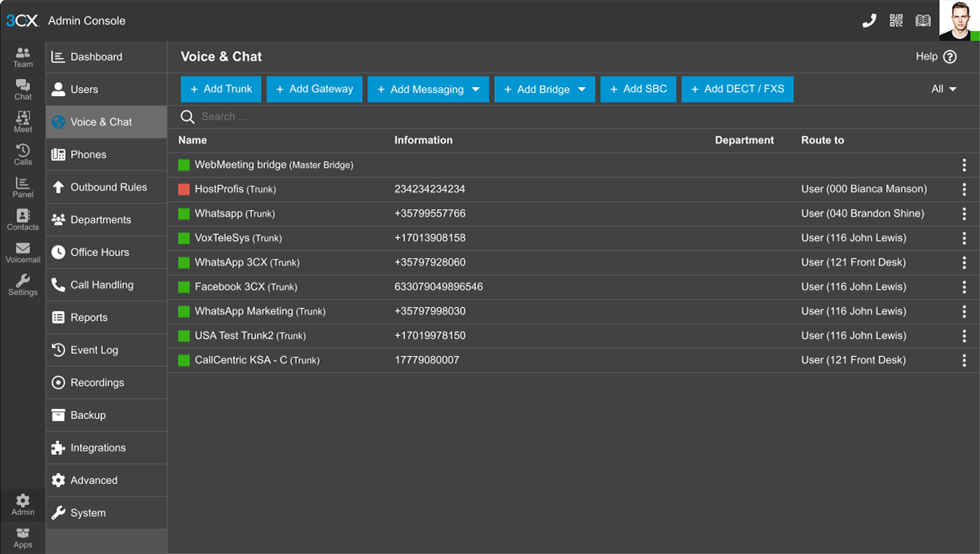The width and height of the screenshot is (980, 554).
Task: Open options menu for HostProfis row
Action: click(x=964, y=189)
